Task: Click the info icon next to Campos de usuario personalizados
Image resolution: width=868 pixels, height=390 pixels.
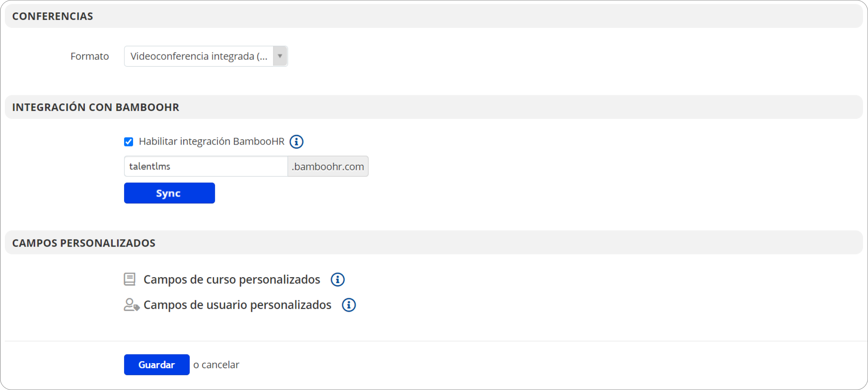Action: [x=349, y=305]
